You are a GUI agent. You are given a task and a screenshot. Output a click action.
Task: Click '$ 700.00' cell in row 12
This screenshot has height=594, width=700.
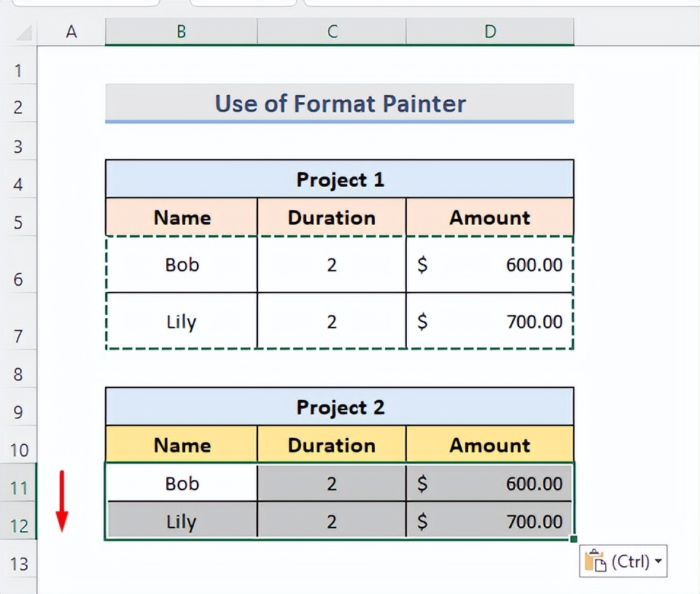[x=490, y=520]
